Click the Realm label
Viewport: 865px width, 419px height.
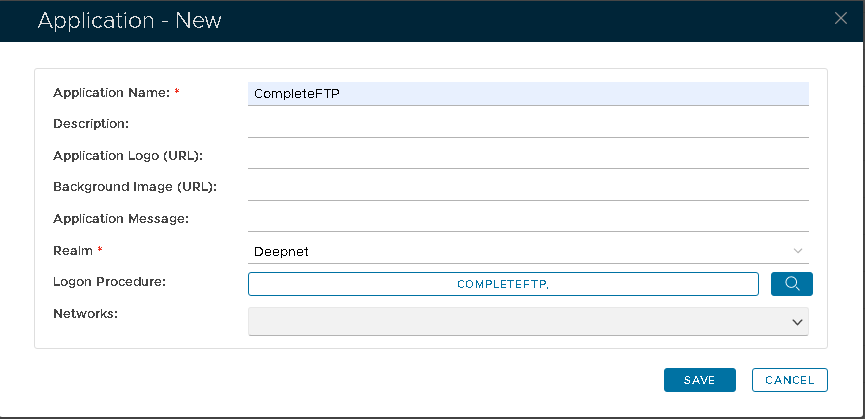[72, 249]
